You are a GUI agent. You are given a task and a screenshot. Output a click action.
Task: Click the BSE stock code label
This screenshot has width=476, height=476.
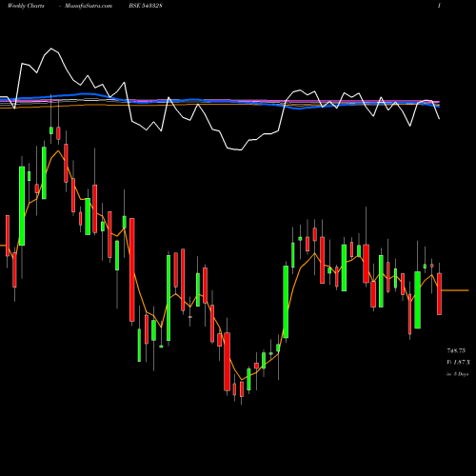click(x=146, y=6)
